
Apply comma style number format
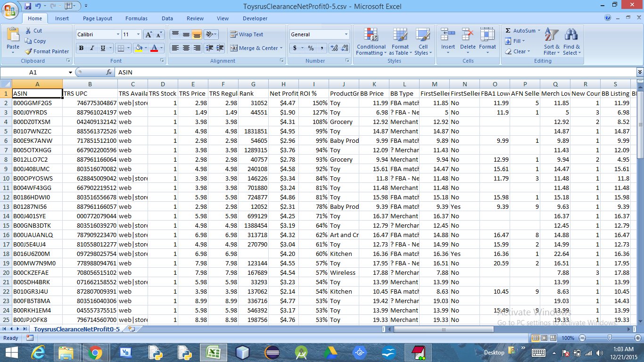pyautogui.click(x=322, y=48)
